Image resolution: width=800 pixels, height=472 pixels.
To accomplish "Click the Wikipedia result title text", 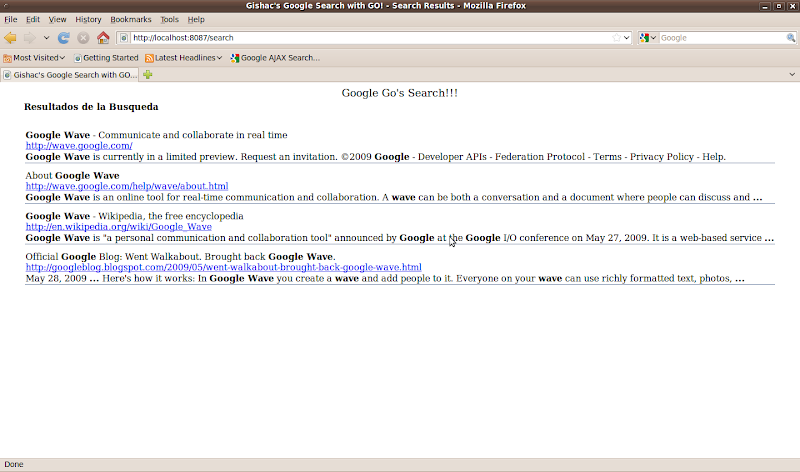I will click(x=135, y=216).
